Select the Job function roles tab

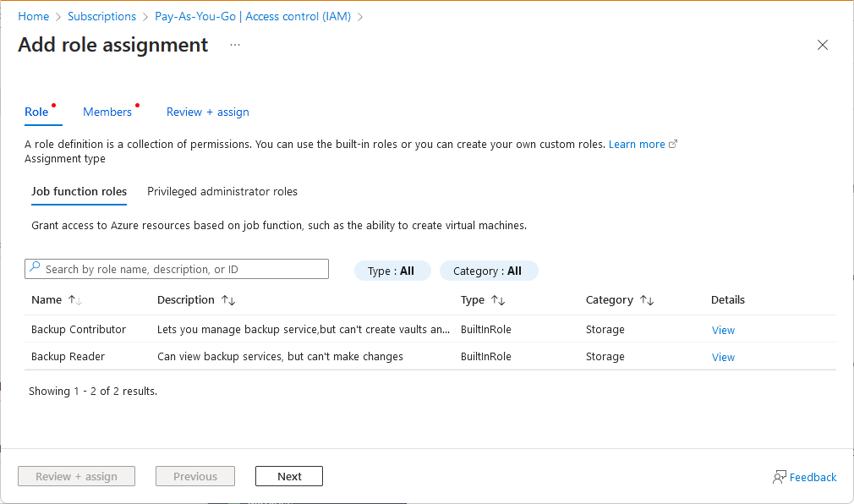click(79, 191)
